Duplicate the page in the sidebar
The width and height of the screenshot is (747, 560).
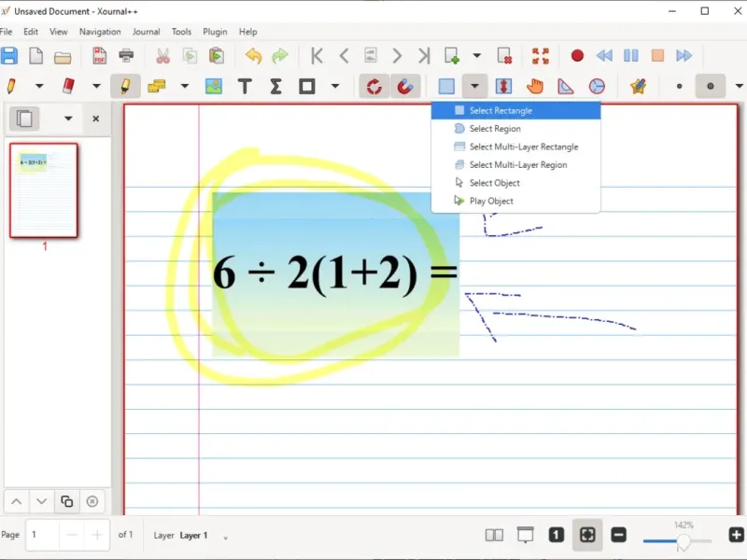66,501
